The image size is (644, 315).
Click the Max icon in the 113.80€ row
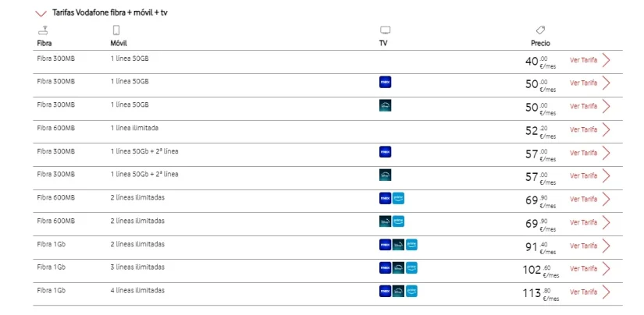[x=384, y=291]
